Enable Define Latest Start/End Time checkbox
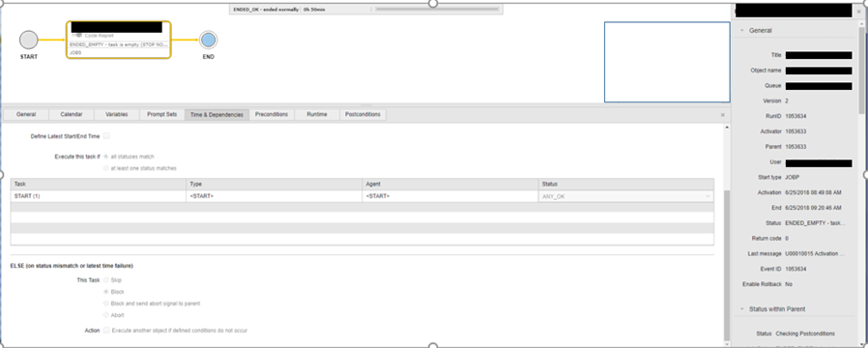Image resolution: width=868 pixels, height=348 pixels. click(x=106, y=135)
